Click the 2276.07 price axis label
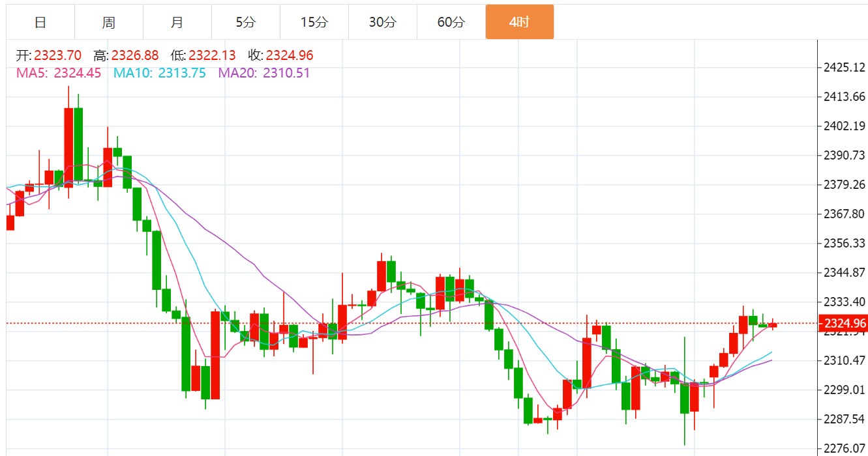 coord(845,448)
